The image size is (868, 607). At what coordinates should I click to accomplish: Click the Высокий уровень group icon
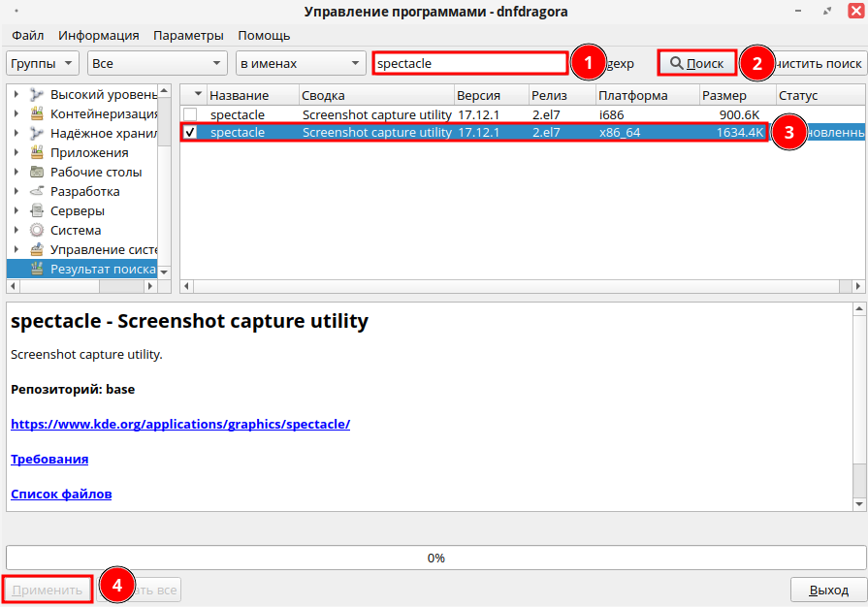tap(37, 95)
